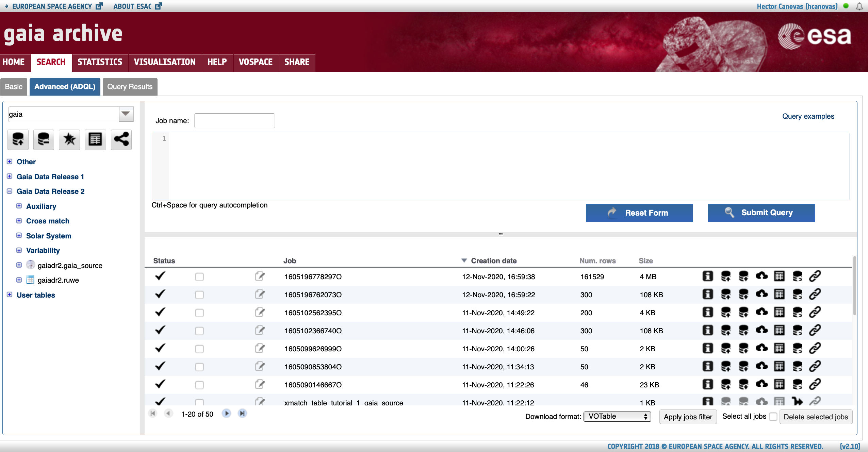Image resolution: width=868 pixels, height=452 pixels.
Task: Open the HOME menu
Action: [14, 62]
